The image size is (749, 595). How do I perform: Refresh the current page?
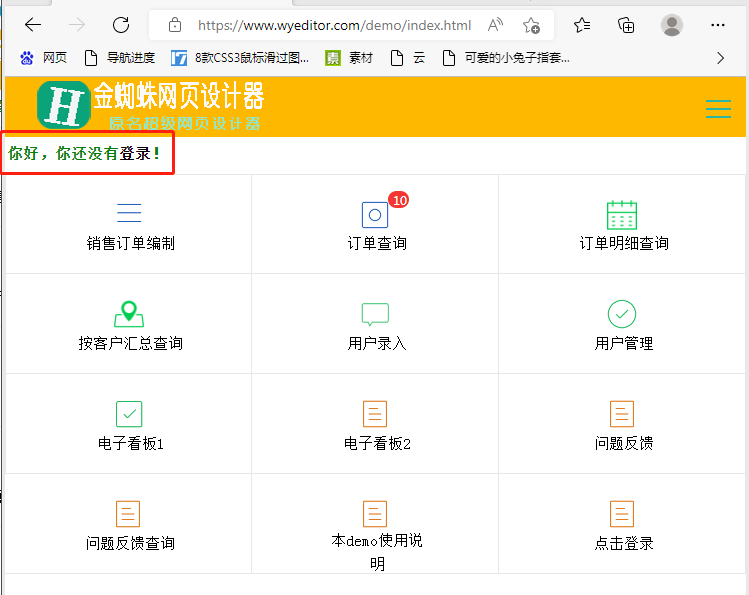[121, 25]
